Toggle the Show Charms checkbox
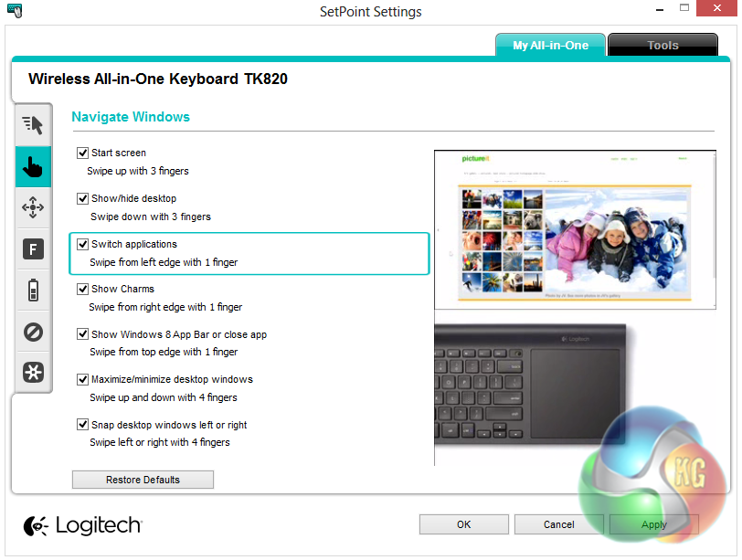742x560 pixels. pyautogui.click(x=83, y=289)
